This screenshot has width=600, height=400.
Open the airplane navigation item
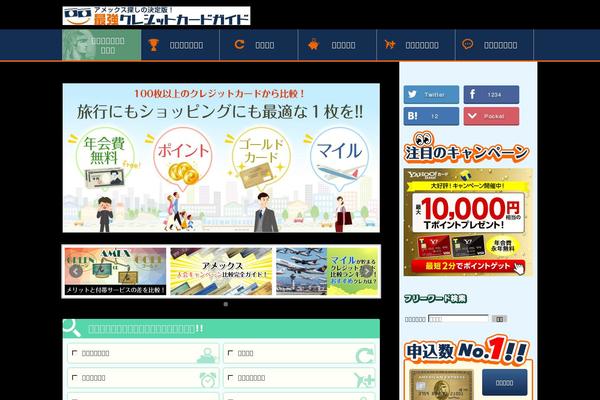[x=416, y=45]
